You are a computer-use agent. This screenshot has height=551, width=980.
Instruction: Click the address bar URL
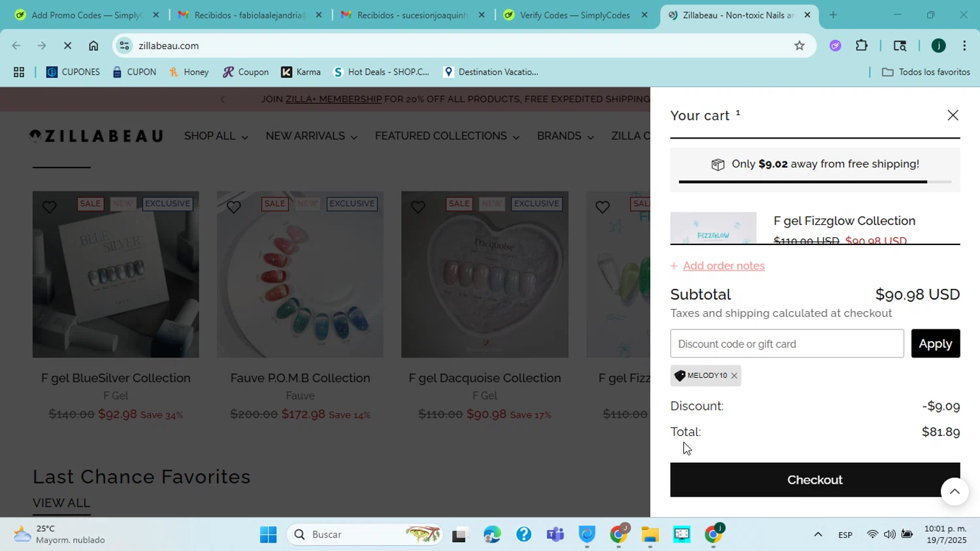click(x=169, y=46)
